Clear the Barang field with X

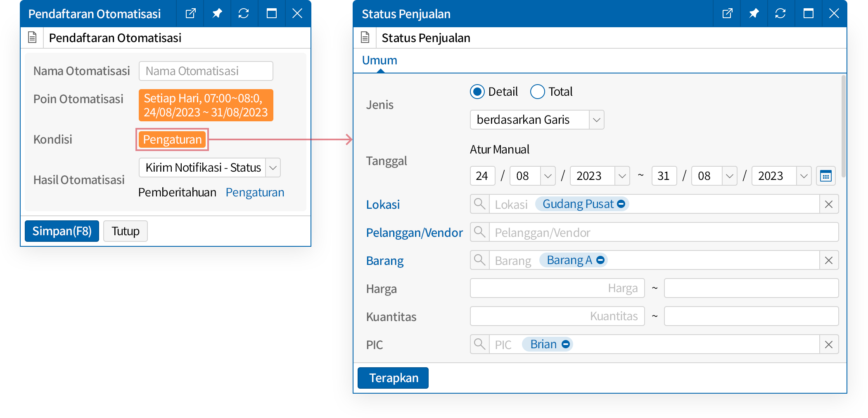tap(828, 260)
